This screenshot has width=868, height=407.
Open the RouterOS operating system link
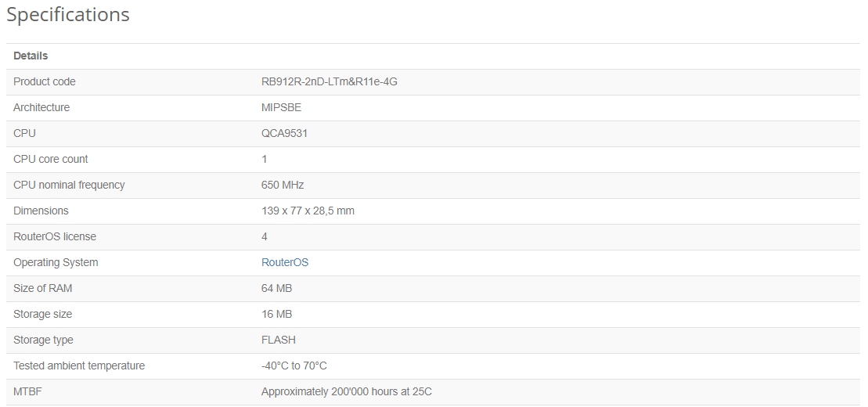tap(285, 262)
